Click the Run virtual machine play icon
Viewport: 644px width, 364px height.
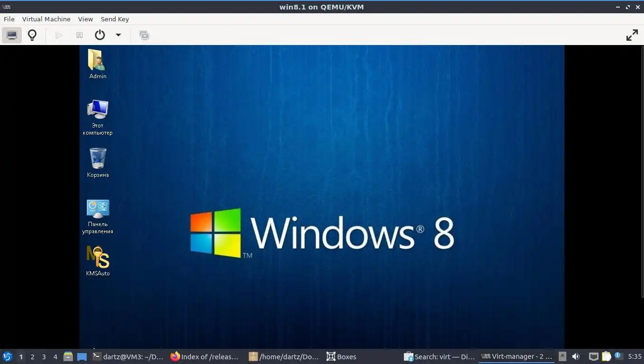click(x=59, y=35)
